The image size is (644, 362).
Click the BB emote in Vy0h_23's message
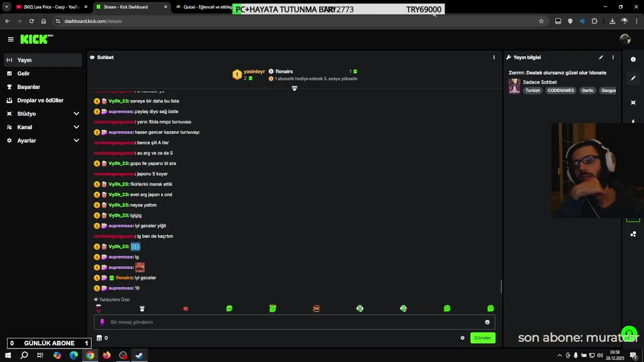pyautogui.click(x=135, y=246)
